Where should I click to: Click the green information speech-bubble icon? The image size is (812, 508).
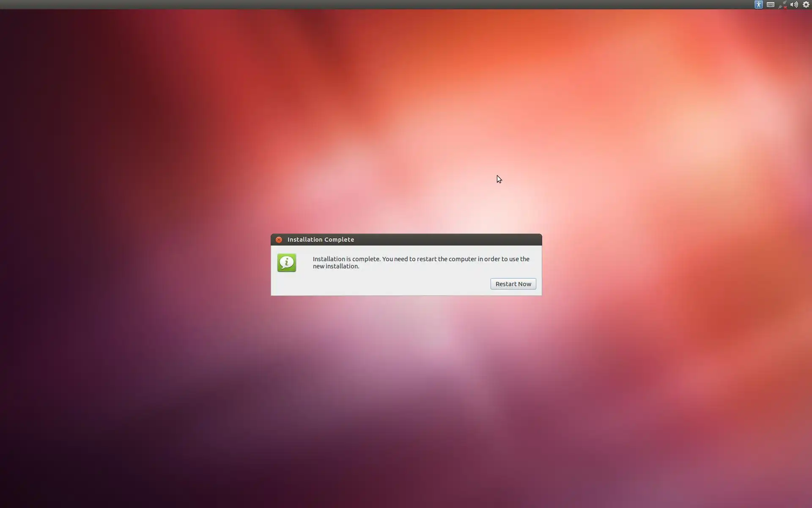pos(287,263)
